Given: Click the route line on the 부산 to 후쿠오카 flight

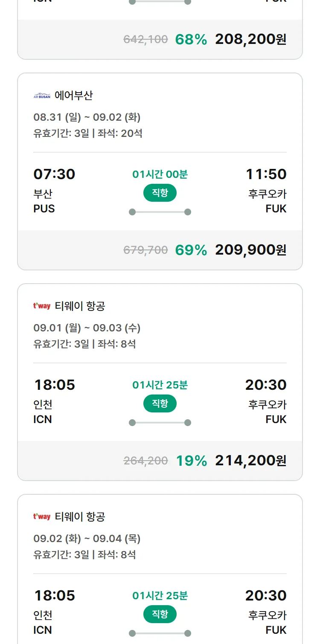Looking at the screenshot, I should point(160,212).
